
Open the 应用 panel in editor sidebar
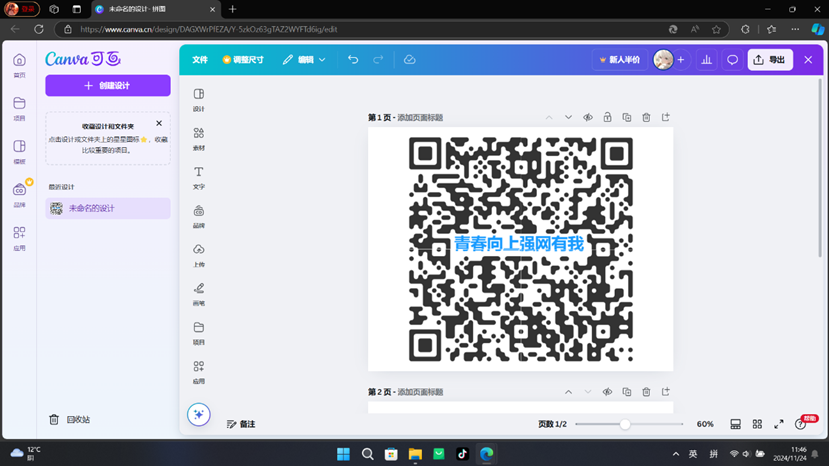pyautogui.click(x=199, y=372)
